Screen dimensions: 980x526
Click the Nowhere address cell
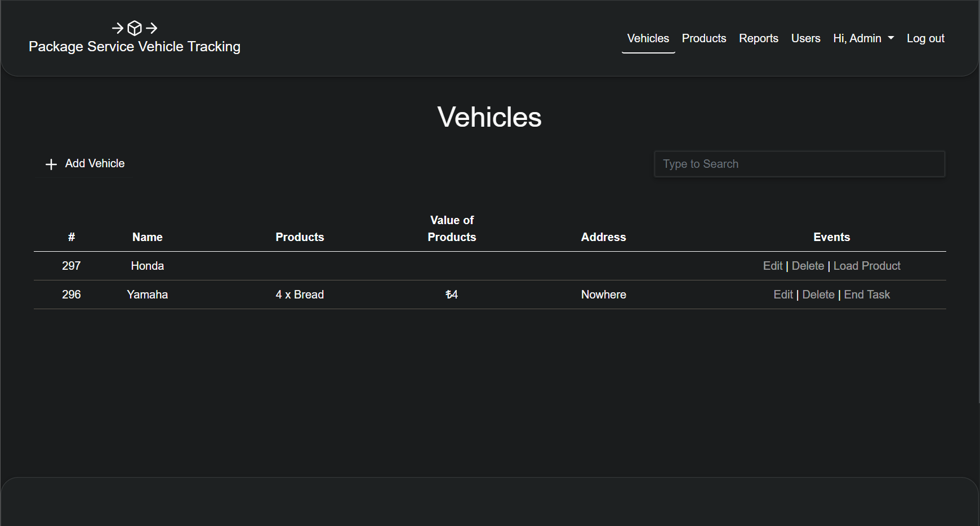click(604, 295)
